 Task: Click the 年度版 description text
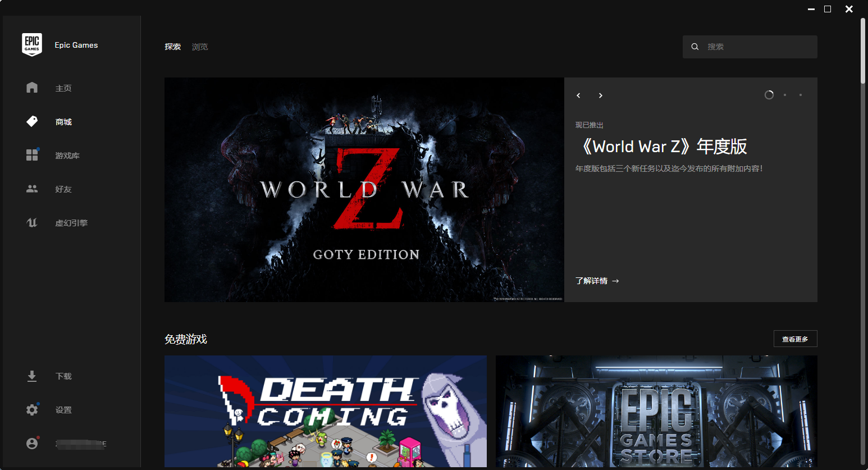[x=669, y=168]
